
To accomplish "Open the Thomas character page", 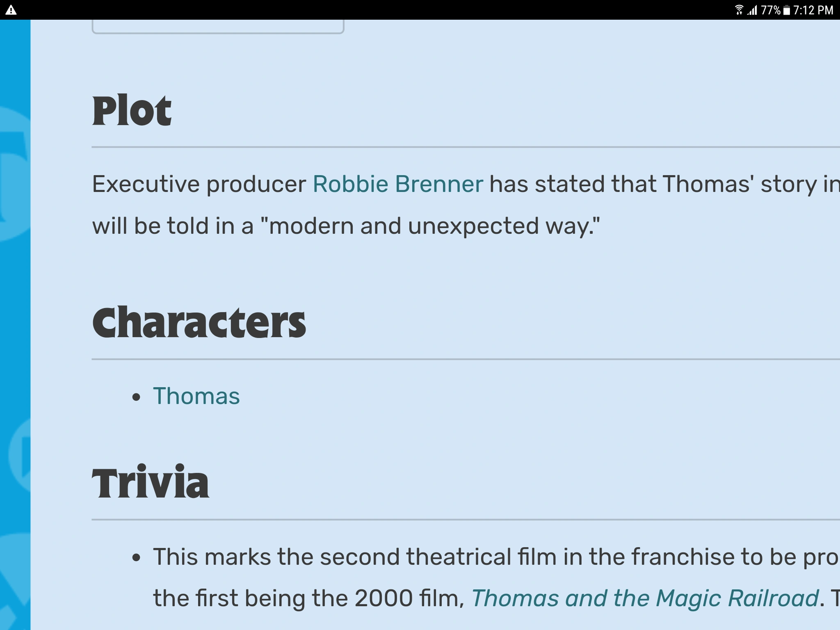I will [197, 395].
